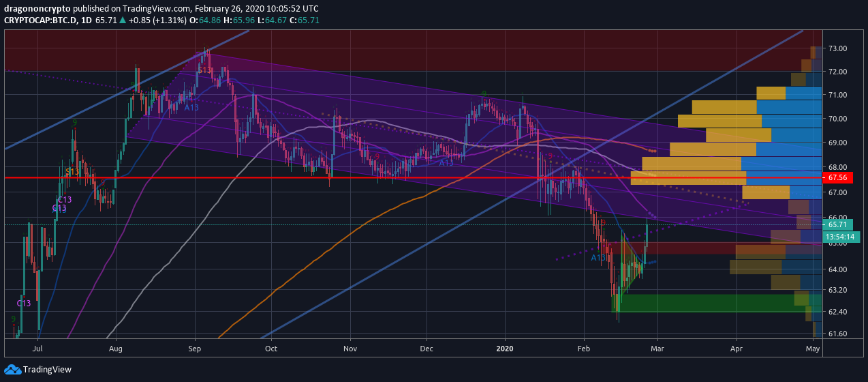Click the 62.40 price axis label
868x382 pixels.
837,312
